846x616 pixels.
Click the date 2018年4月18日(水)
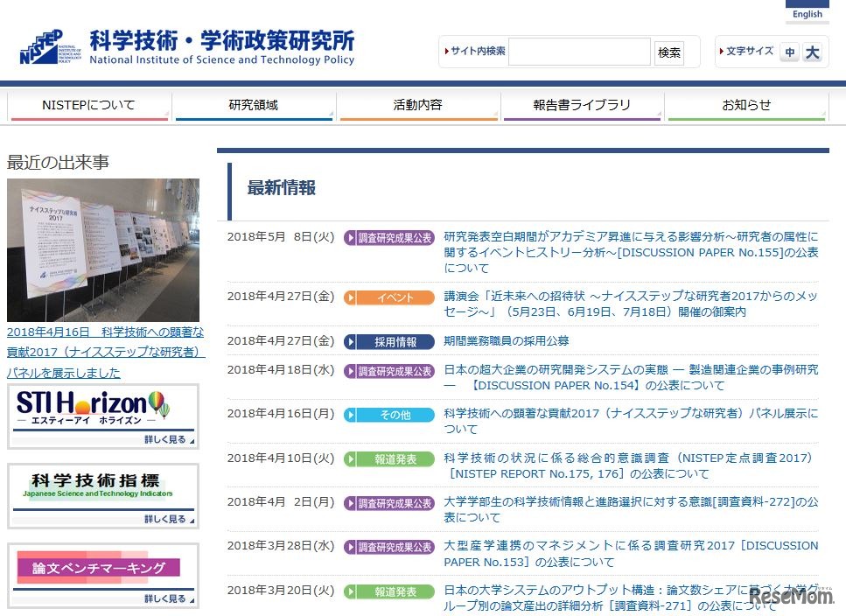281,370
